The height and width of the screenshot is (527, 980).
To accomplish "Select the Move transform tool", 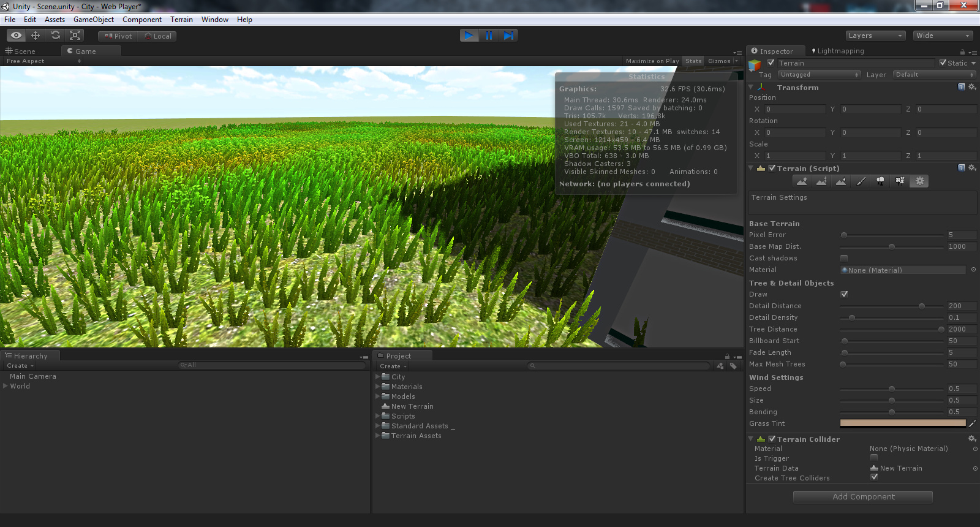I will (36, 36).
